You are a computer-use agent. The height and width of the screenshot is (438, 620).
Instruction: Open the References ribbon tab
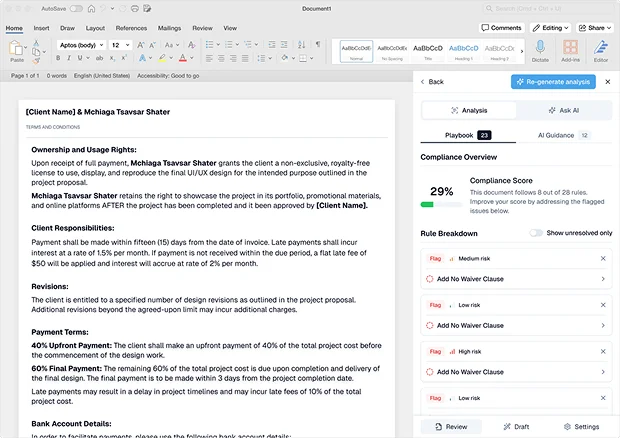click(x=131, y=28)
